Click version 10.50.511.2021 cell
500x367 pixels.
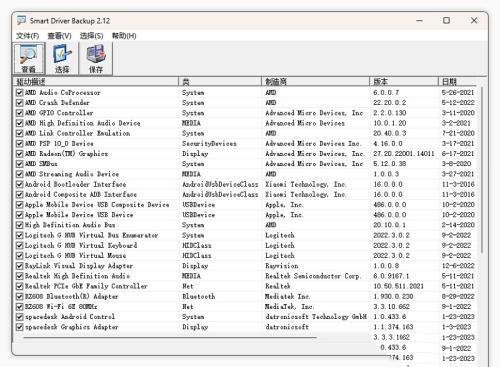pos(398,286)
